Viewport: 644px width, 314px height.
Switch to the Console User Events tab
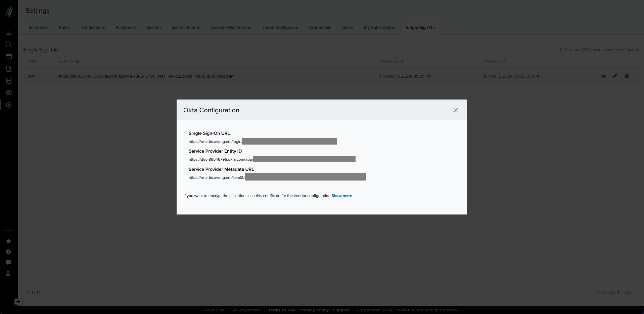[x=231, y=28]
